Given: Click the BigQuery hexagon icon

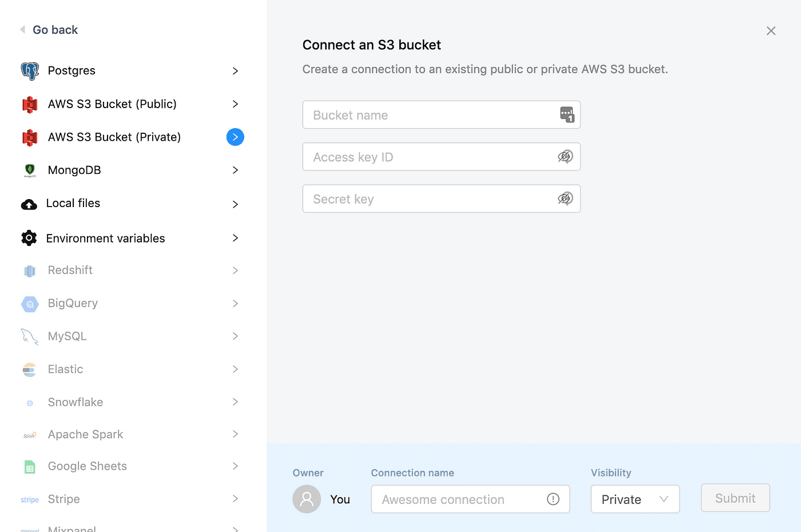Looking at the screenshot, I should (30, 304).
